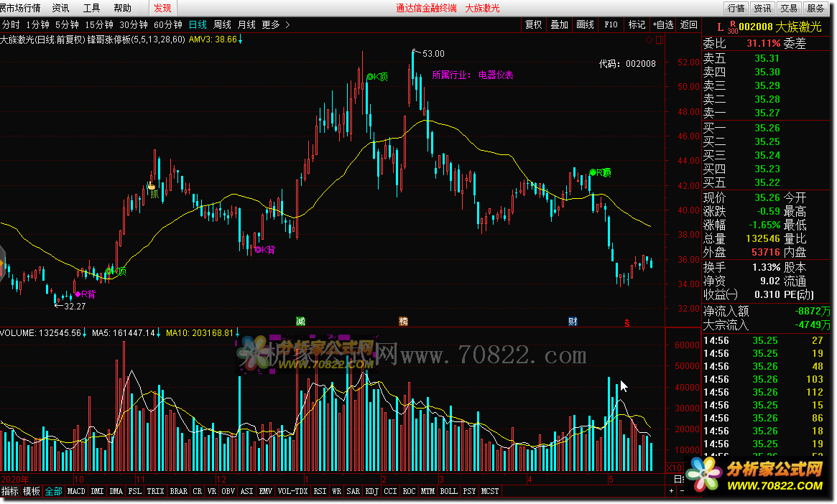Select the 30分钟 period
837x504 pixels.
[x=134, y=24]
